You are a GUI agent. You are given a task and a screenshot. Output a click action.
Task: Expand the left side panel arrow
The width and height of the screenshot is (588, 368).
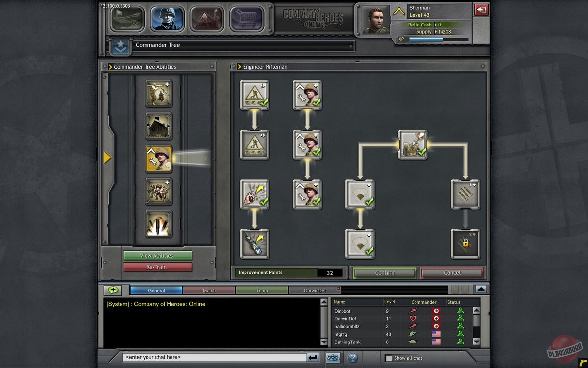pos(108,158)
